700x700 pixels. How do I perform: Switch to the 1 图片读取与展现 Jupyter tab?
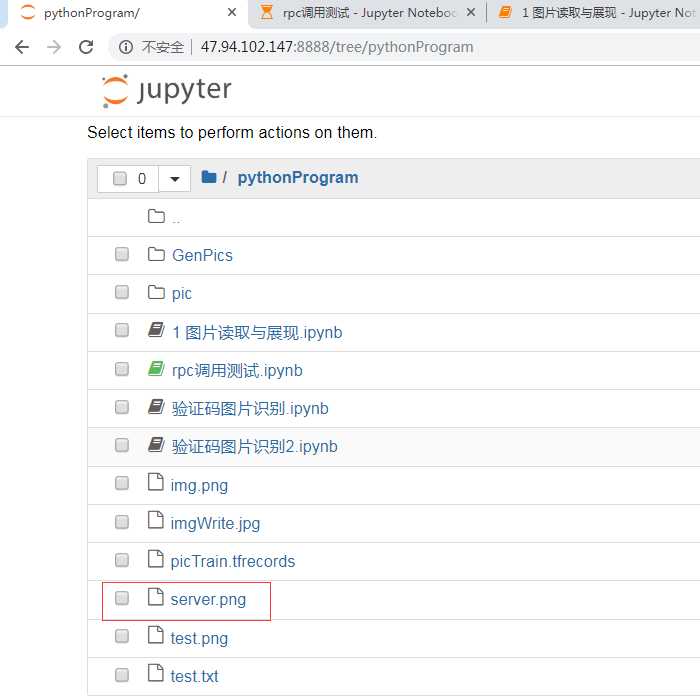596,13
